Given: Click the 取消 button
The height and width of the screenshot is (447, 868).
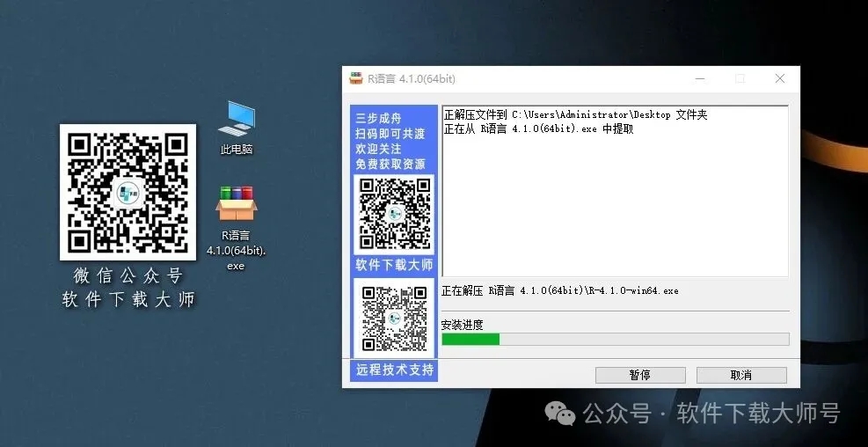Looking at the screenshot, I should 741,375.
